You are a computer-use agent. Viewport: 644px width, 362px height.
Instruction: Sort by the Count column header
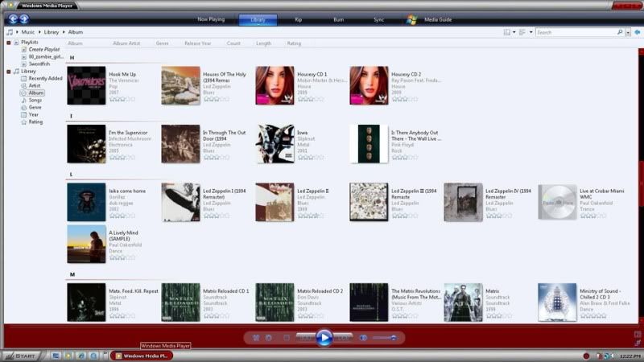pyautogui.click(x=233, y=43)
